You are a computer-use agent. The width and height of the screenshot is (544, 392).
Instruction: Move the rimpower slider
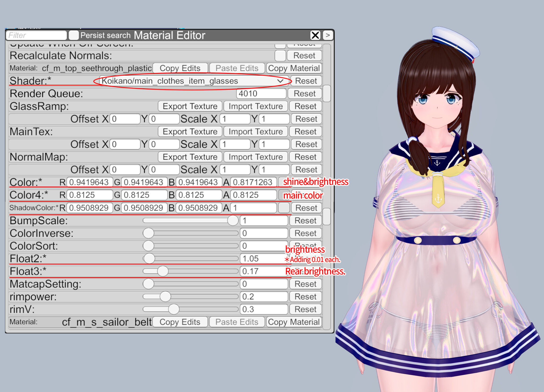[165, 296]
